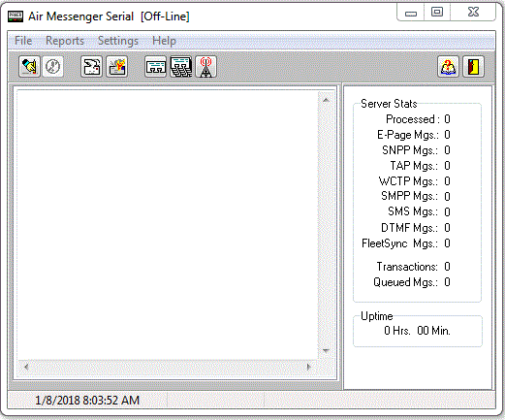Click the date and time in status bar
505x420 pixels.
point(87,401)
